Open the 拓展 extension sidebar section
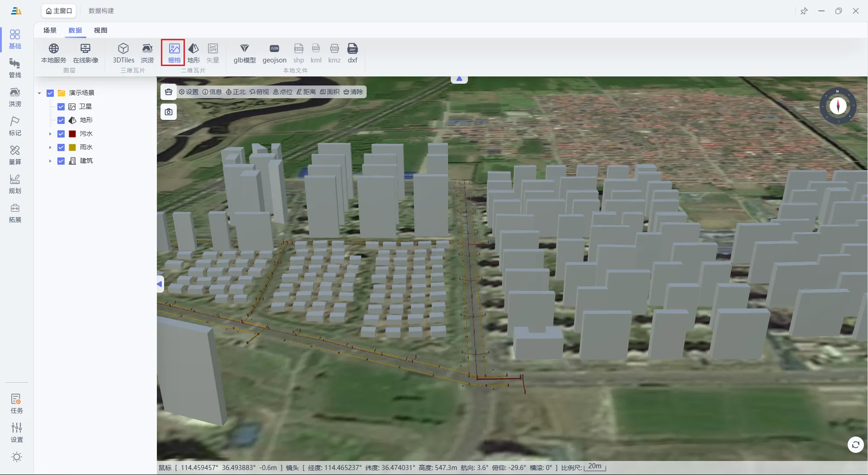Image resolution: width=868 pixels, height=475 pixels. coord(15,213)
